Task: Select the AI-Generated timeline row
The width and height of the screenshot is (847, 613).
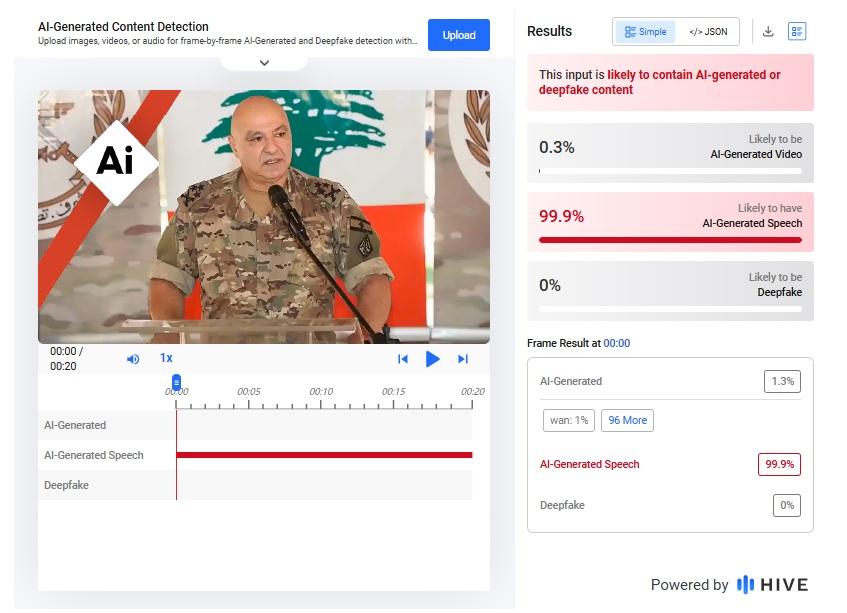Action: (255, 425)
